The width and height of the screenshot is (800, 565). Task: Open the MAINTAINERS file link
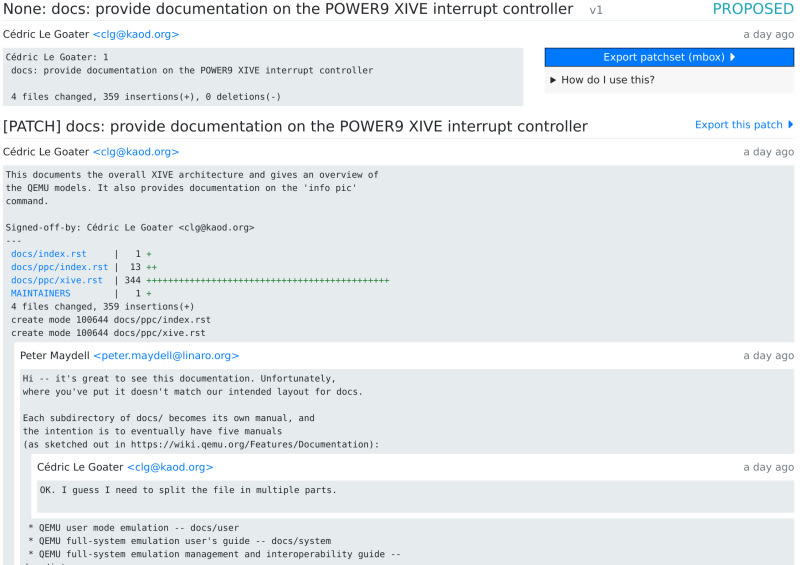pos(41,294)
